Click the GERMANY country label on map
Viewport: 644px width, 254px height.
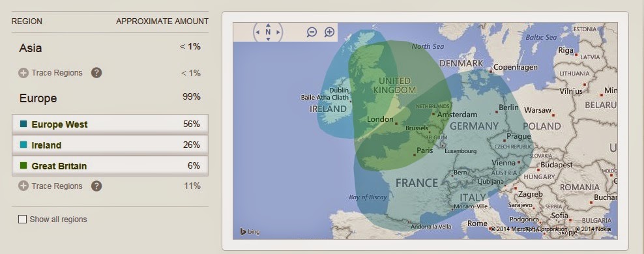[474, 126]
